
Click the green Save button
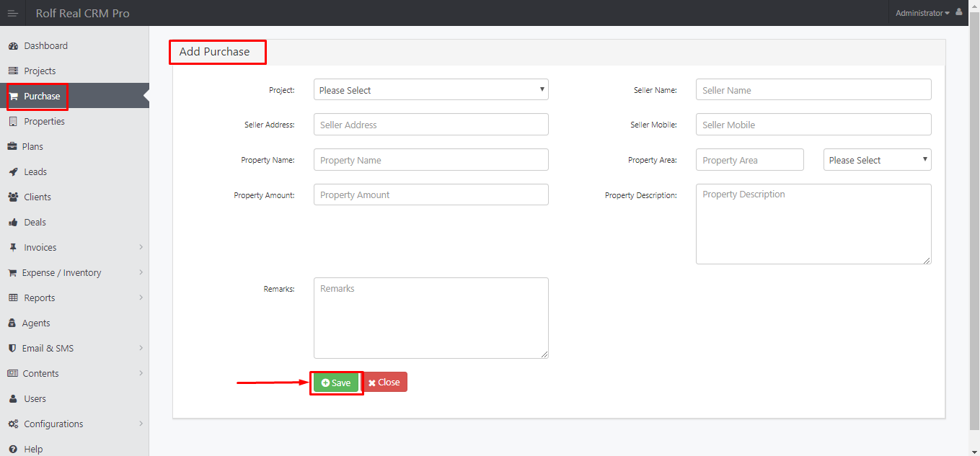pos(336,383)
